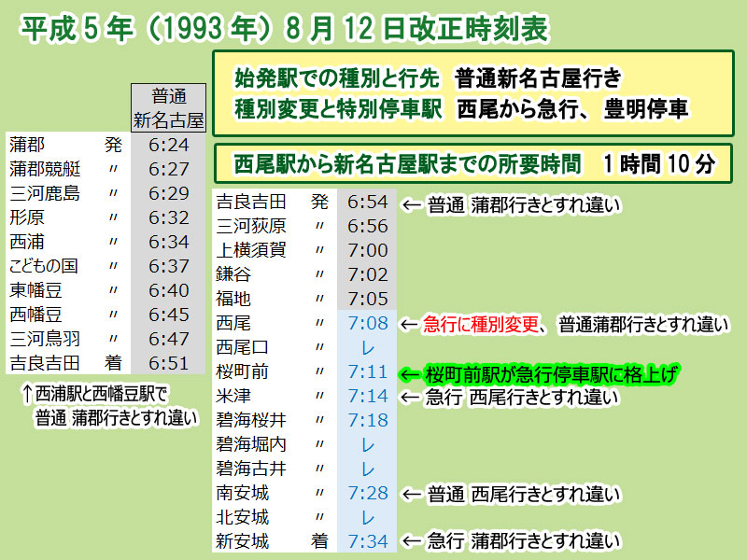Click the 新安城 station name
747x560 pixels.
(242, 542)
